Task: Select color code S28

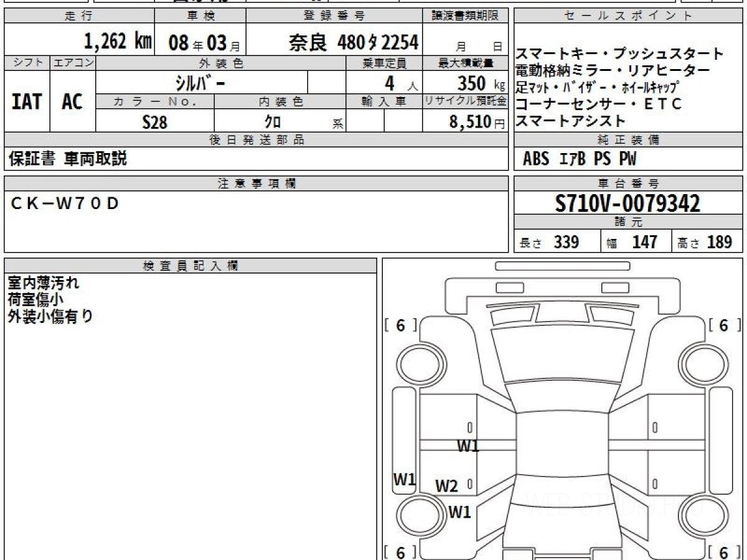Action: 155,122
